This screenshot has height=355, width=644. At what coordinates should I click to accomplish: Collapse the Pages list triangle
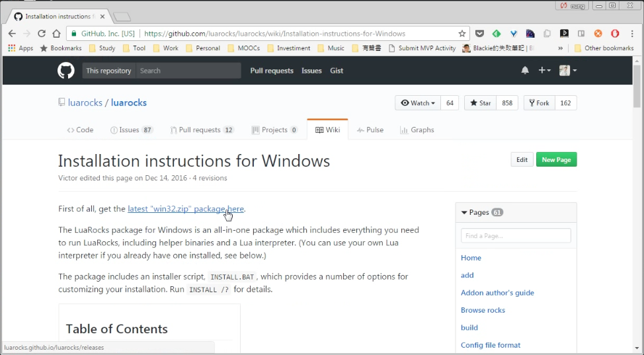[464, 212]
